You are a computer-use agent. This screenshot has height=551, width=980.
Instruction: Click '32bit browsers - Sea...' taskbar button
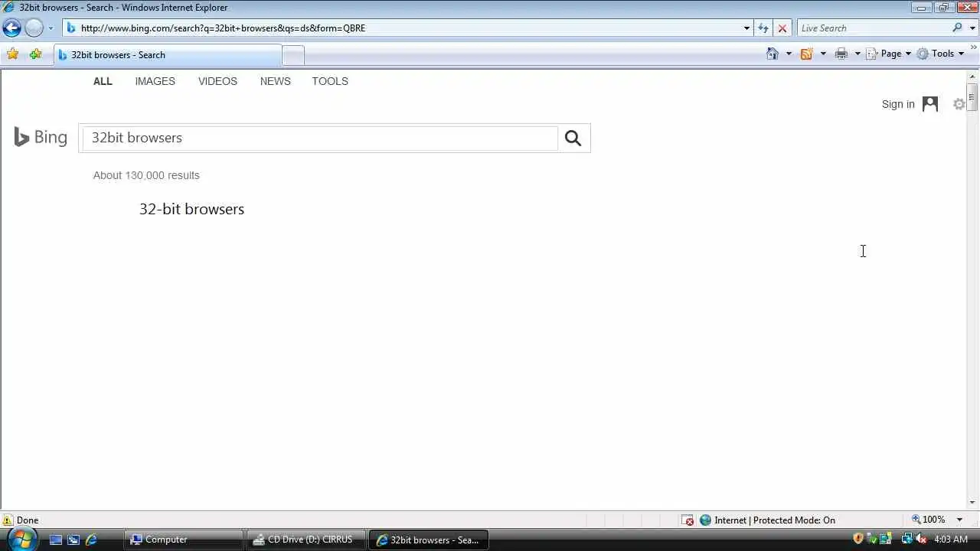click(429, 540)
